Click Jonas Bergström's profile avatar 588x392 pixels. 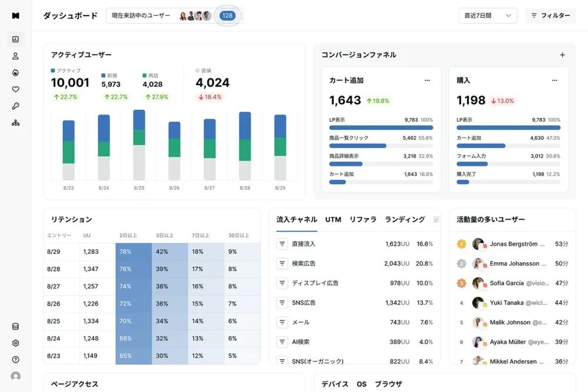[x=479, y=243]
